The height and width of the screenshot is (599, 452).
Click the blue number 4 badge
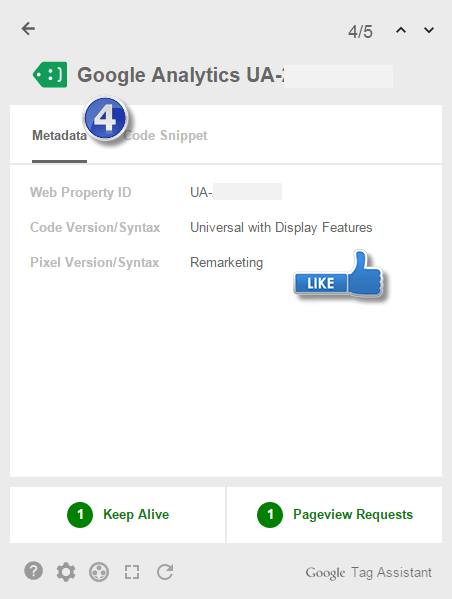click(x=105, y=118)
